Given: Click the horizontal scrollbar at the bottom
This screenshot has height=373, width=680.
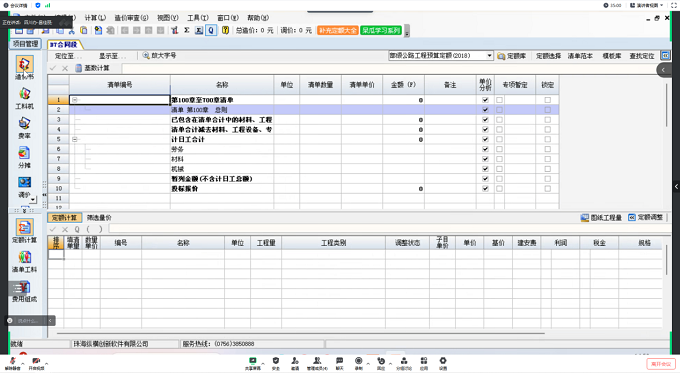Looking at the screenshot, I should 300,334.
